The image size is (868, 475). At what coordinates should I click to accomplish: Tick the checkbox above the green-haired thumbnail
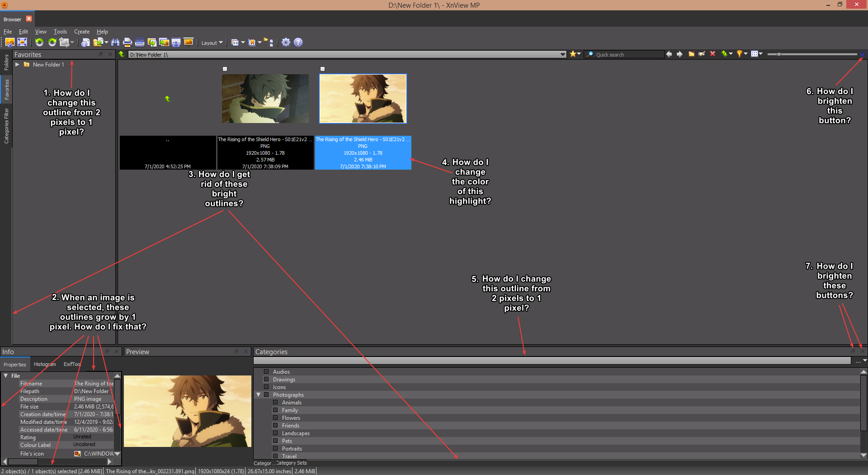[x=225, y=69]
